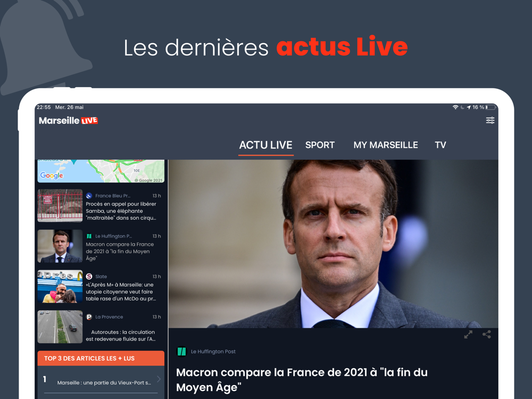
Task: Open the Vieux-Port article chevron
Action: click(x=159, y=379)
